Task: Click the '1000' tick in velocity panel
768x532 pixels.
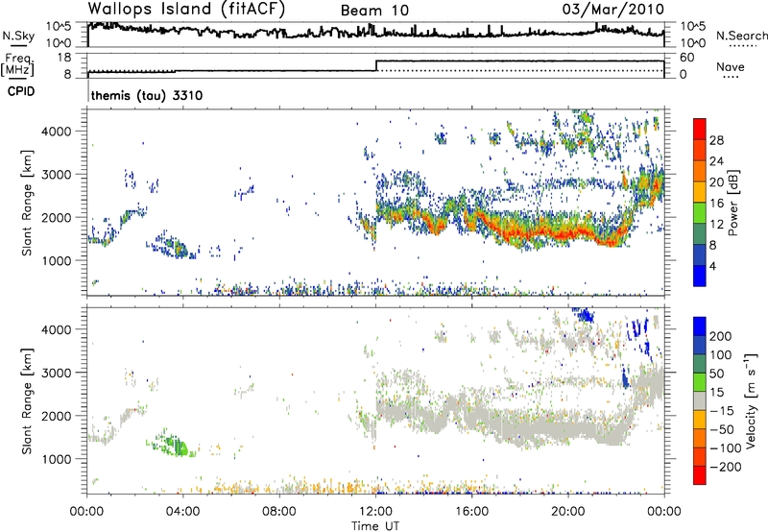Action: coord(57,459)
